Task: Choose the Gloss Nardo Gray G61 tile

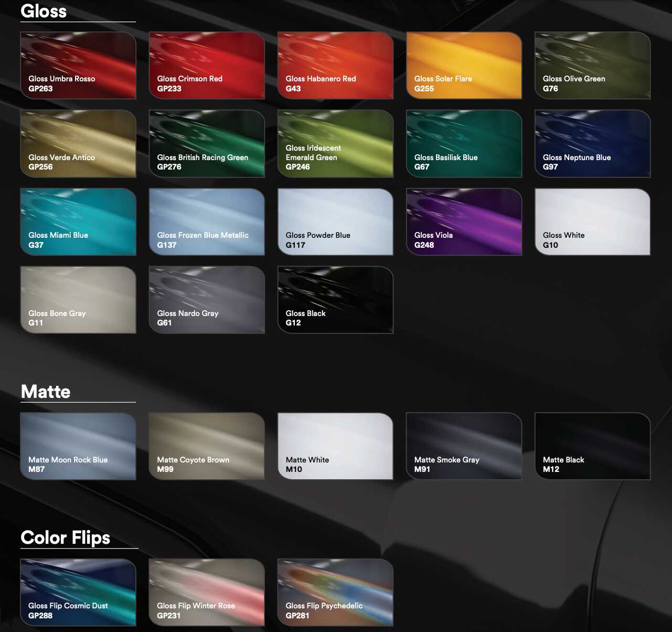Action: click(207, 300)
